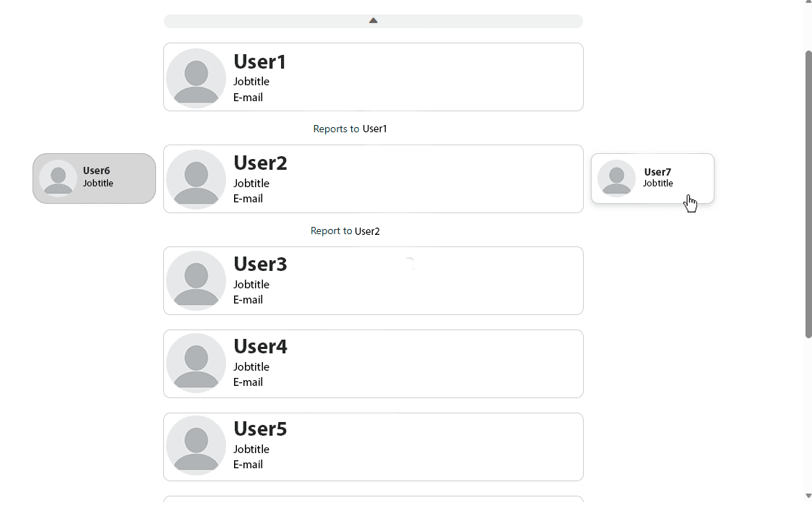The image size is (812, 521).
Task: Click E-mail on User4's card
Action: click(248, 382)
